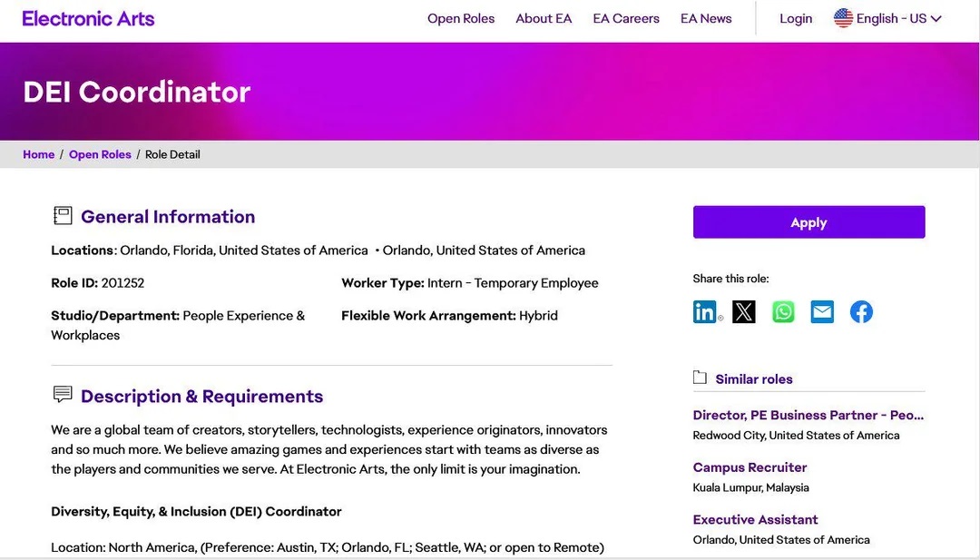Screen dimensions: 980x560
Task: Go to About EA in navigation
Action: [x=544, y=19]
